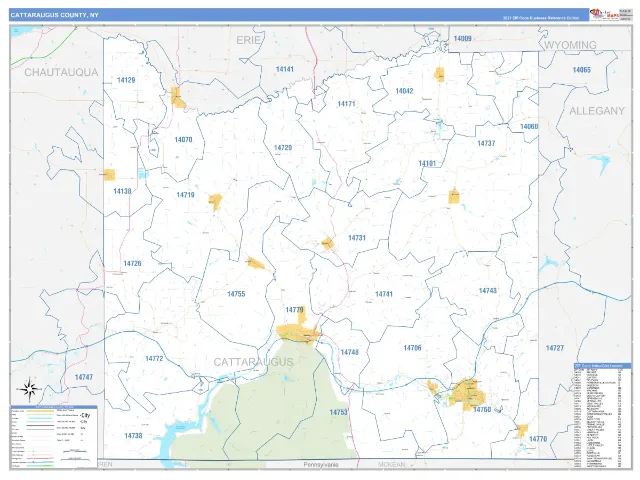Click the CHAUTAUQUA county label
Image resolution: width=640 pixels, height=480 pixels.
click(x=61, y=72)
